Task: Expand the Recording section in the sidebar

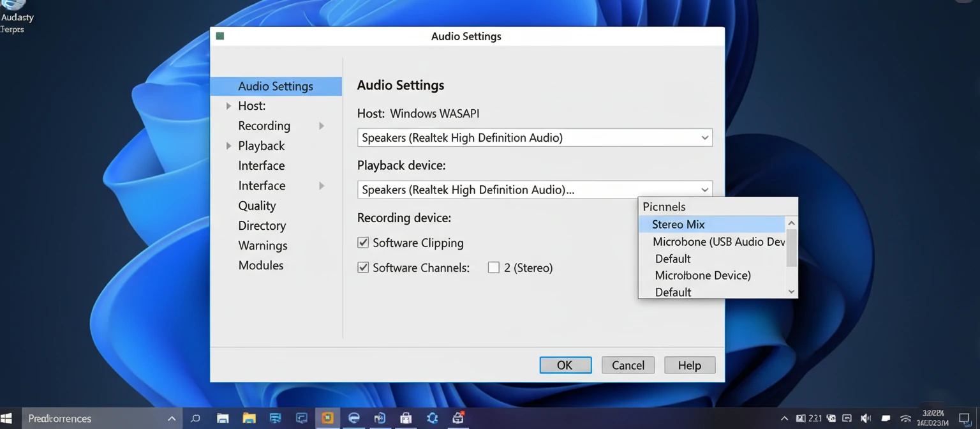Action: (321, 126)
